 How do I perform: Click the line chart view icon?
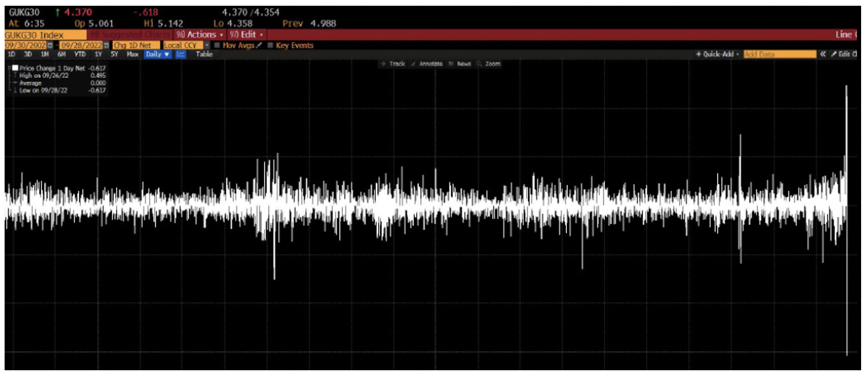point(181,54)
